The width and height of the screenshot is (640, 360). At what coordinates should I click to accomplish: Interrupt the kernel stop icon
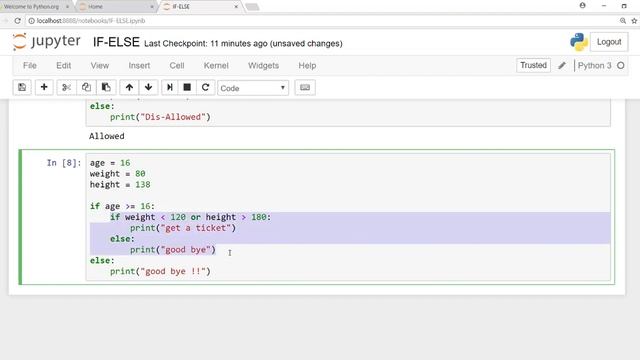pos(187,87)
